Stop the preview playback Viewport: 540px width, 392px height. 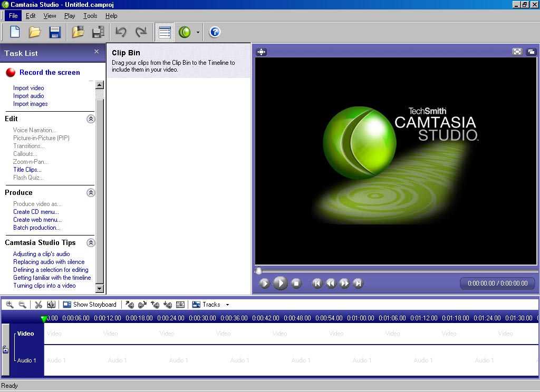296,283
